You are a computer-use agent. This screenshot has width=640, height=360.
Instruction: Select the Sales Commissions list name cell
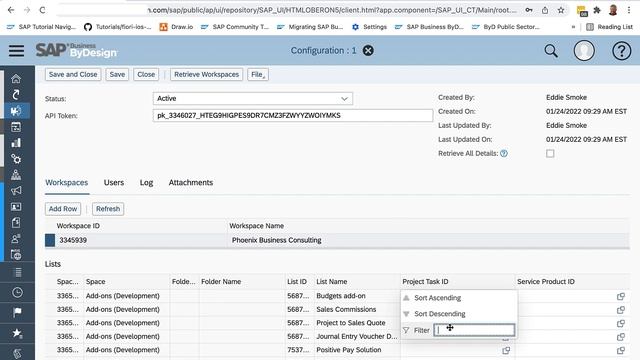[x=346, y=309]
